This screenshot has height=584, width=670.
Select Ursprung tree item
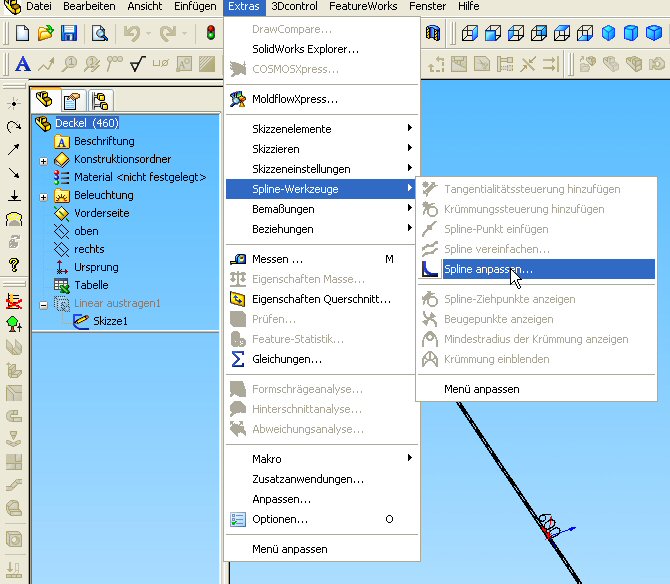point(96,267)
